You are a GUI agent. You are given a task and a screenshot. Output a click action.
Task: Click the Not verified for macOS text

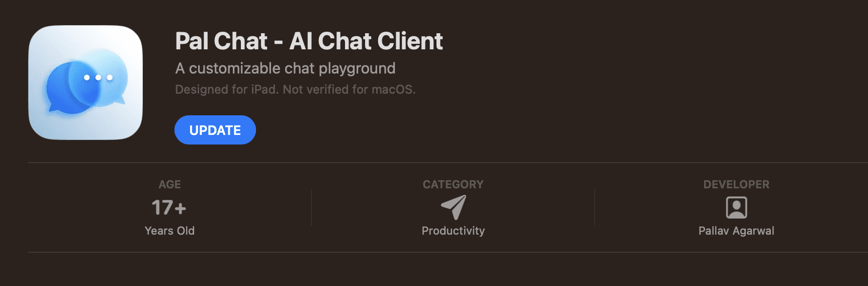349,90
